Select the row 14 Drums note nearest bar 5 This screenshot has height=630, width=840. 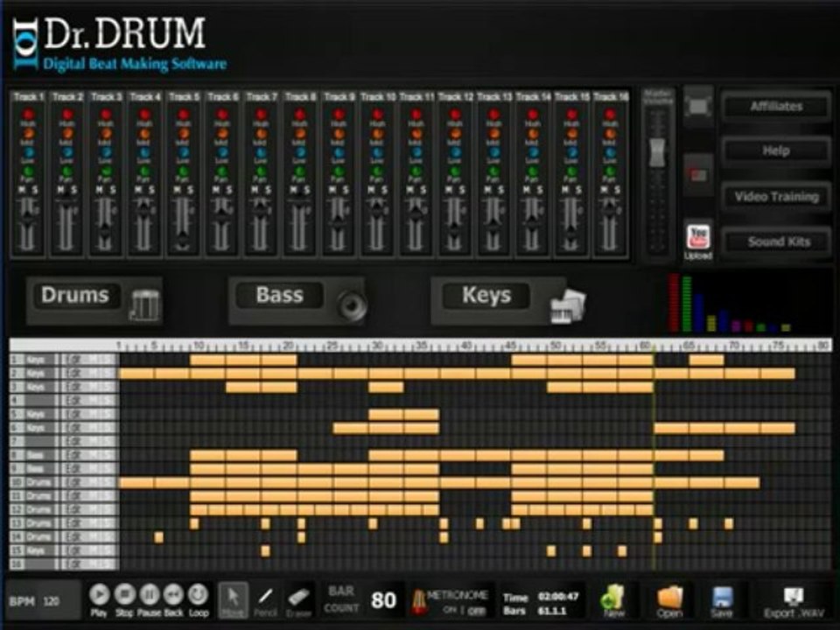pyautogui.click(x=158, y=536)
